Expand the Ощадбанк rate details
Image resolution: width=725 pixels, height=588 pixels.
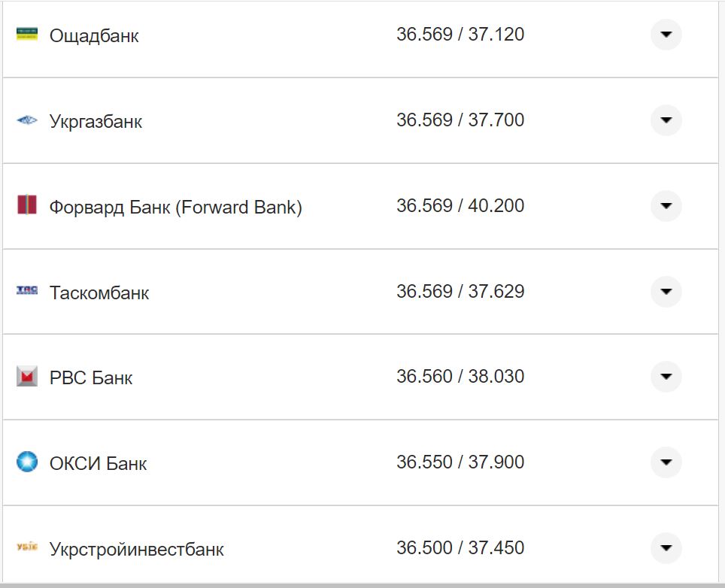tap(666, 34)
